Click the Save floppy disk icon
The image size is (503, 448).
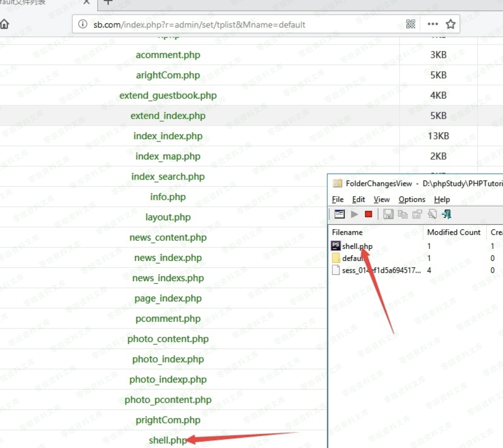point(388,214)
